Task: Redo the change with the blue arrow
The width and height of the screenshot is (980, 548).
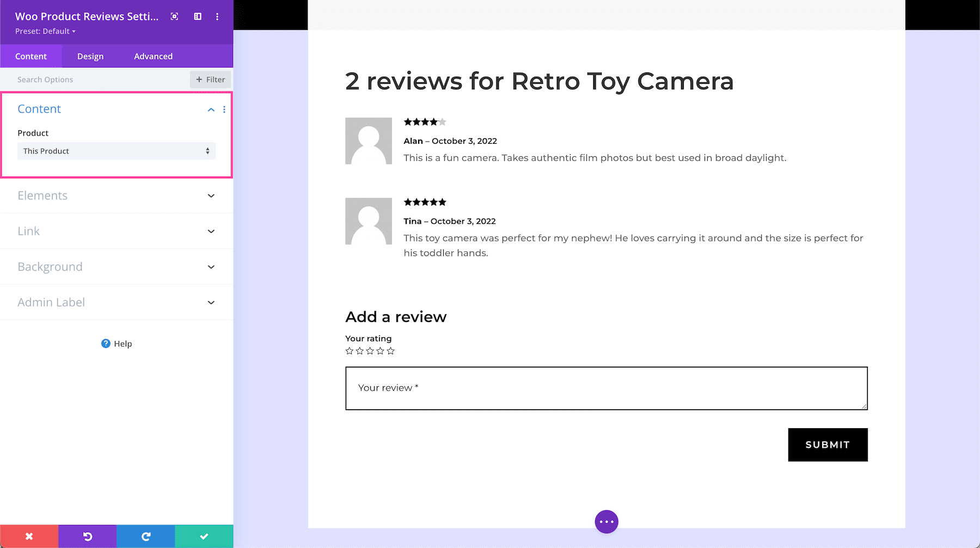Action: pyautogui.click(x=145, y=536)
